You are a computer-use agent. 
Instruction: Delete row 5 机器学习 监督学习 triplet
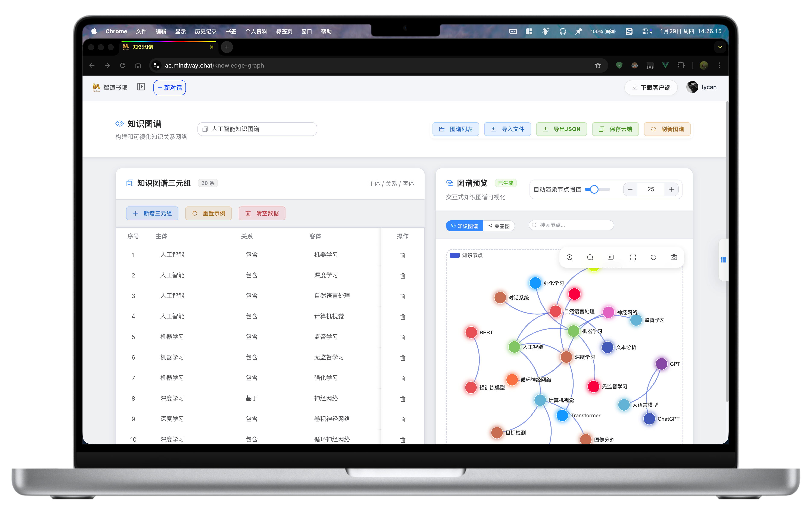point(403,337)
